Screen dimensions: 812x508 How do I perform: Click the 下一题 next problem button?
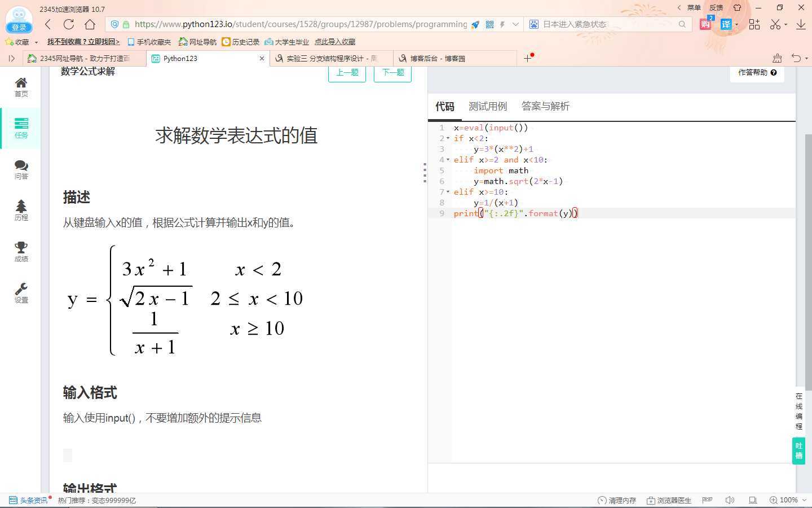[392, 73]
